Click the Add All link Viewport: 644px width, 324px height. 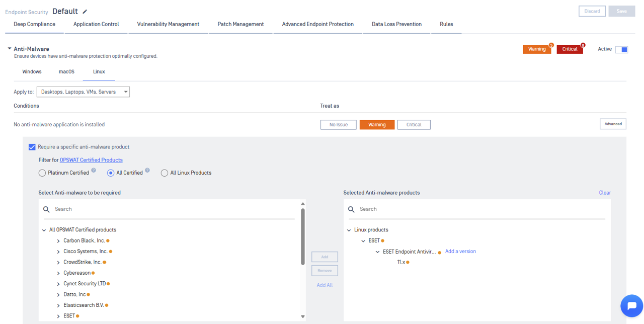click(325, 285)
